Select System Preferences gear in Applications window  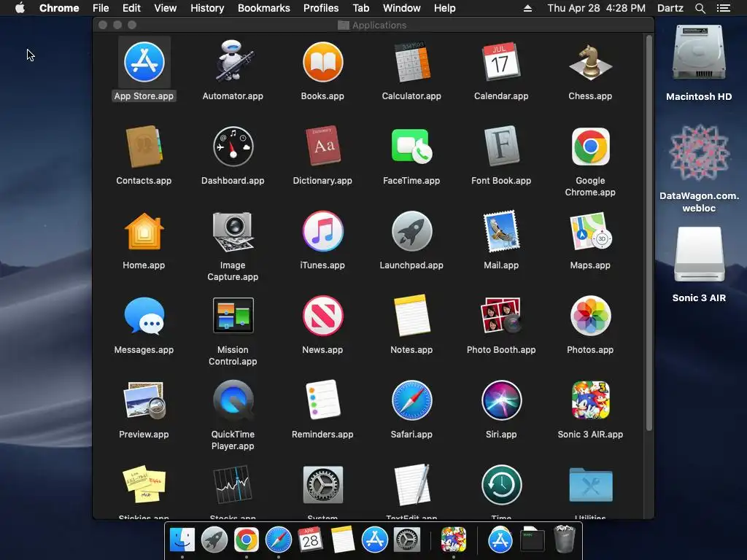(322, 485)
